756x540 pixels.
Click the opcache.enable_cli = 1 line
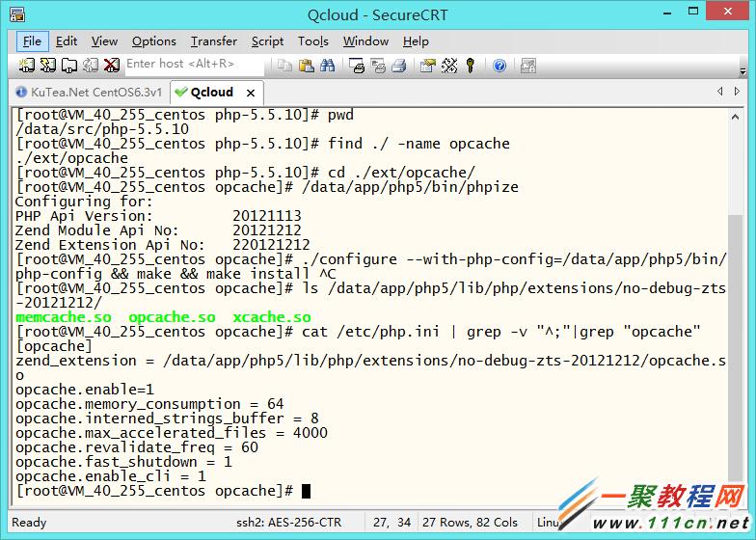point(111,476)
